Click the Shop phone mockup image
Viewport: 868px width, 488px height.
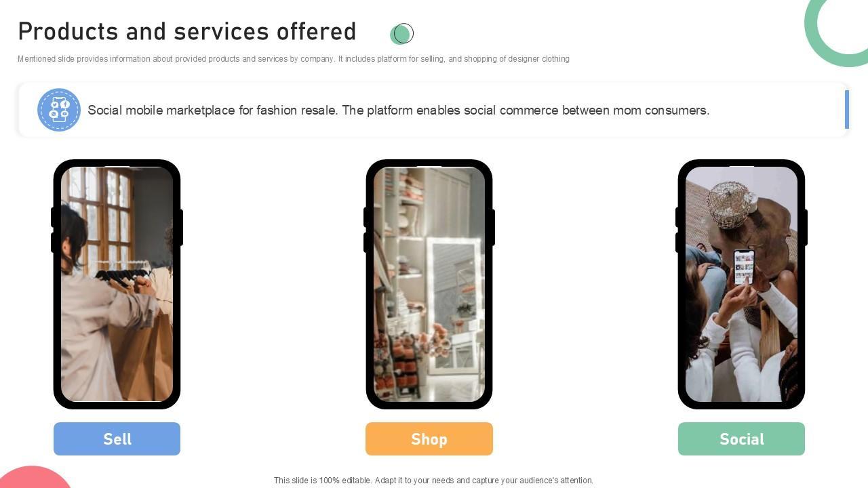429,285
